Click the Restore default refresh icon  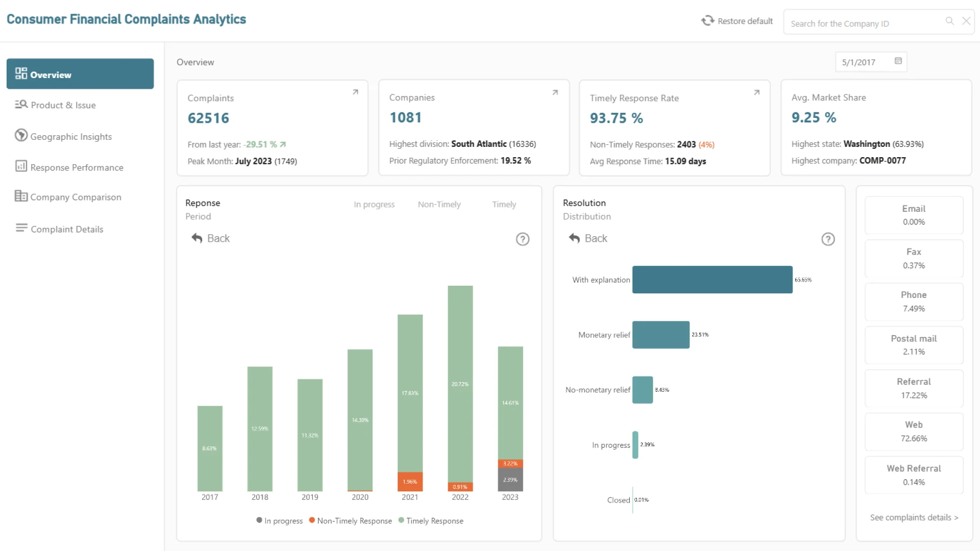tap(707, 21)
